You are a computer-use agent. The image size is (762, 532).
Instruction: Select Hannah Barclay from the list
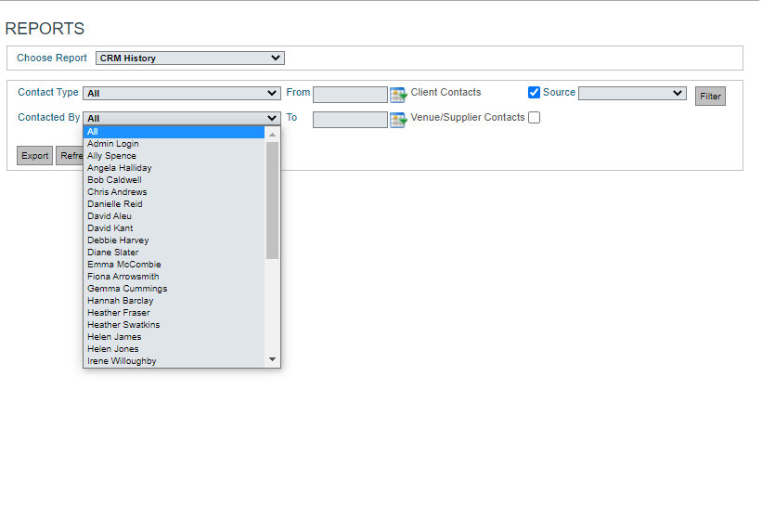pos(174,301)
